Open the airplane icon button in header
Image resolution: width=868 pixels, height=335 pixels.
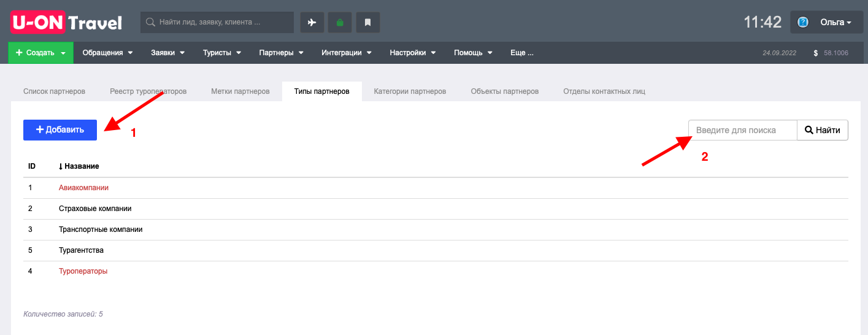click(312, 23)
